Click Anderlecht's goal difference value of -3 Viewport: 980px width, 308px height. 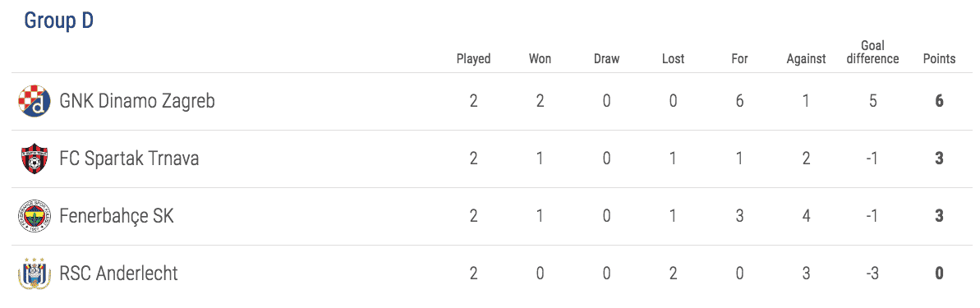tap(872, 274)
